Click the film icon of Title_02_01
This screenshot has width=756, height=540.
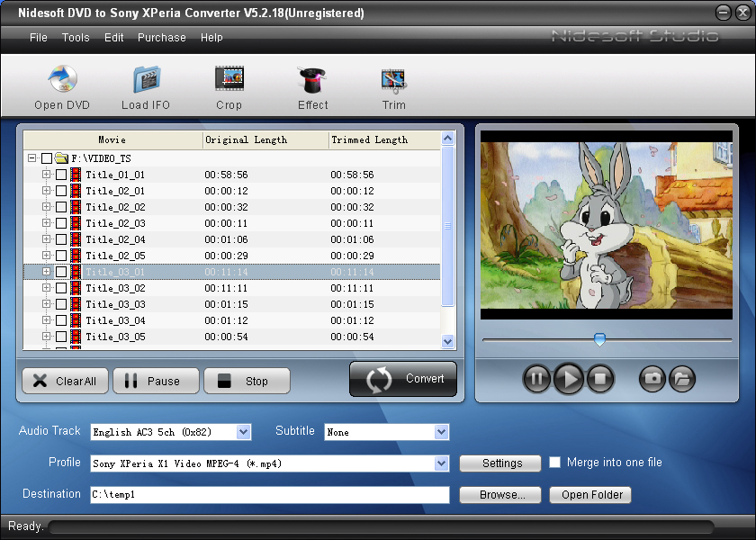click(76, 191)
